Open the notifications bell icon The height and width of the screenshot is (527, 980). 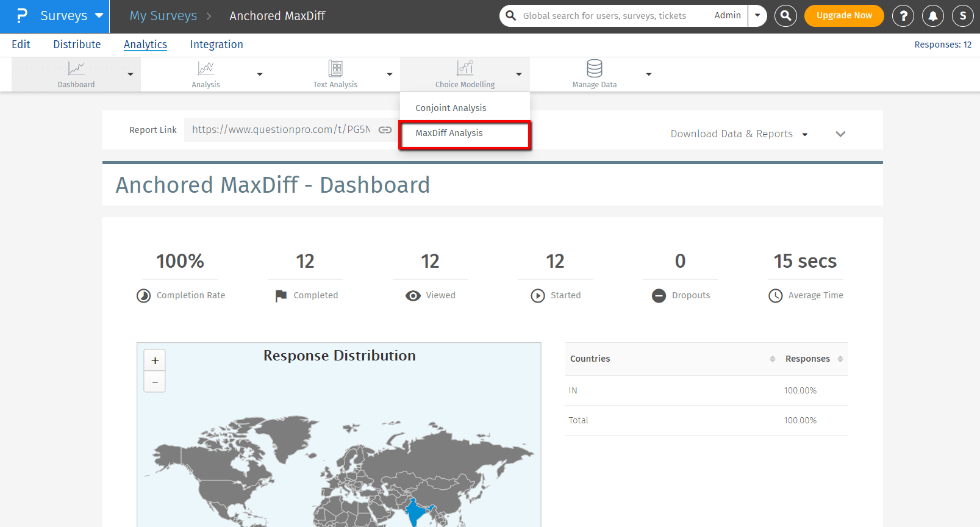(932, 16)
